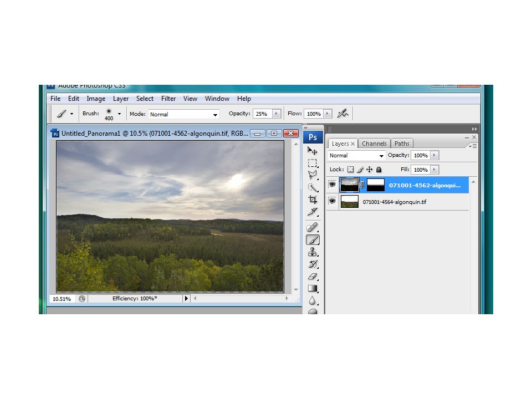Toggle lock all for layer
532x399 pixels.
pos(378,170)
